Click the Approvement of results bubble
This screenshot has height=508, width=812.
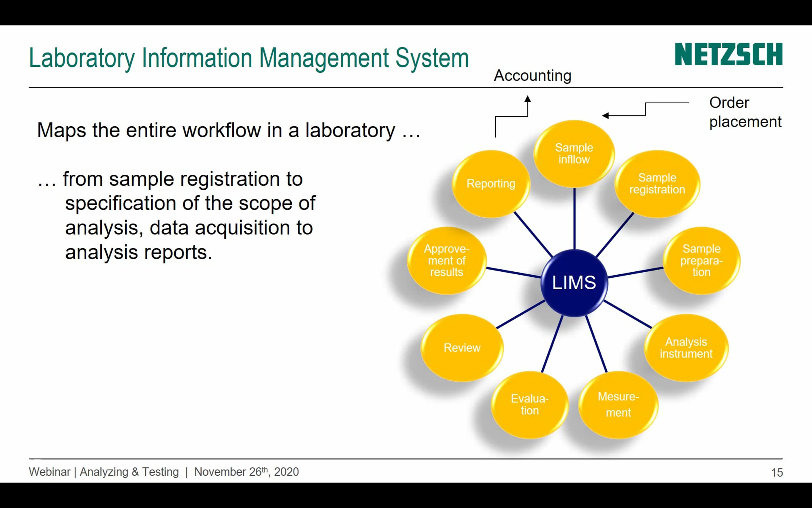click(x=447, y=260)
